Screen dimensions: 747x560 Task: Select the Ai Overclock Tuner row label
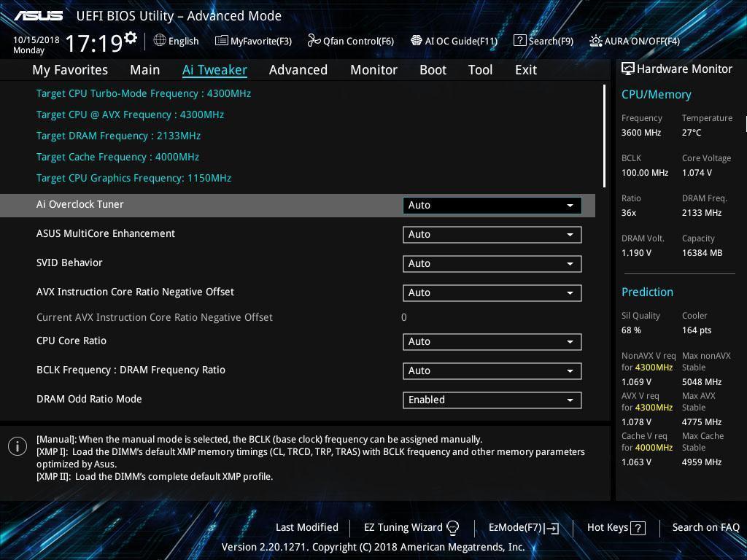[x=80, y=204]
